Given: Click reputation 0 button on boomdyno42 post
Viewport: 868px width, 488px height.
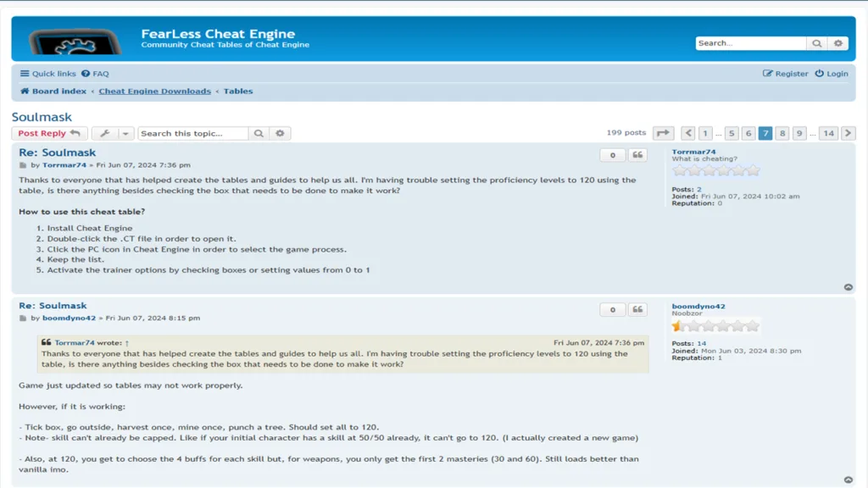Looking at the screenshot, I should [612, 310].
